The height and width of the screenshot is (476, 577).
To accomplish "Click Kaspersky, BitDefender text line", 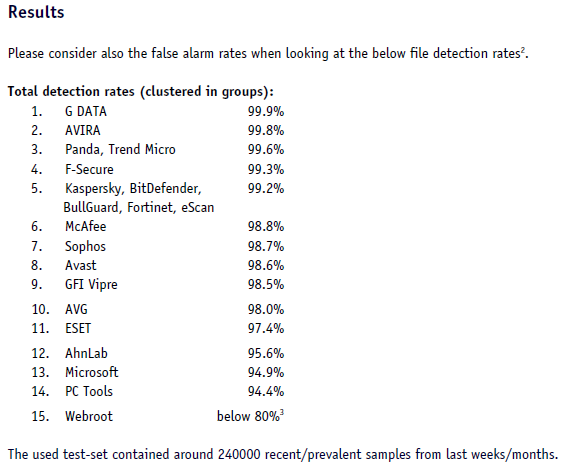I will pyautogui.click(x=133, y=189).
